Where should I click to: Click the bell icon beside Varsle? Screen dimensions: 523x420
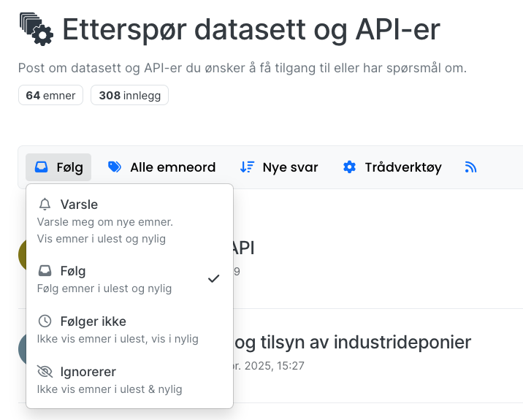45,205
